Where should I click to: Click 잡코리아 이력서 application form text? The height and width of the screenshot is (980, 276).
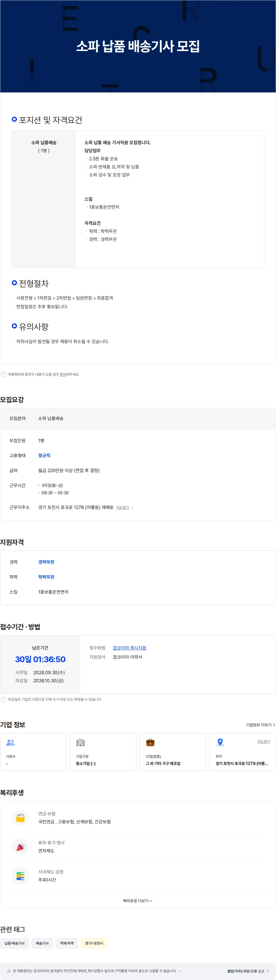127,657
